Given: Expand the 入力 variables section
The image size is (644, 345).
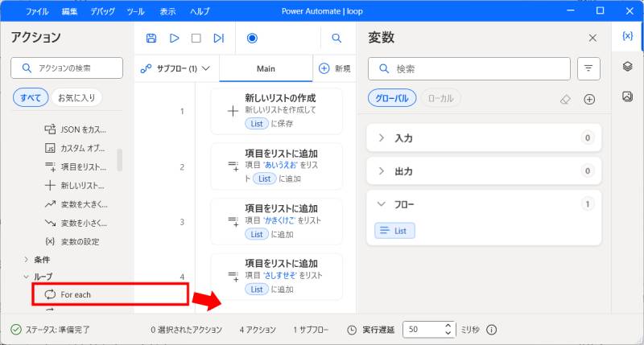Looking at the screenshot, I should coord(382,138).
